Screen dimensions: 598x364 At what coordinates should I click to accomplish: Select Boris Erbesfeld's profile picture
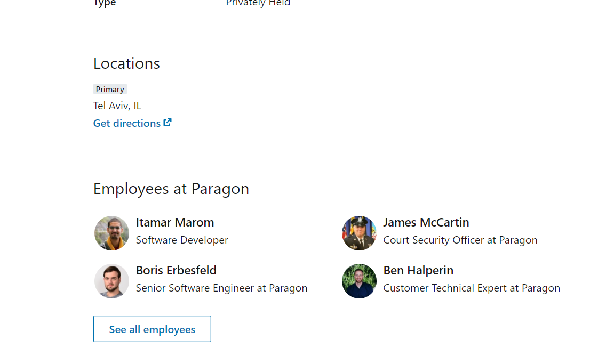111,281
